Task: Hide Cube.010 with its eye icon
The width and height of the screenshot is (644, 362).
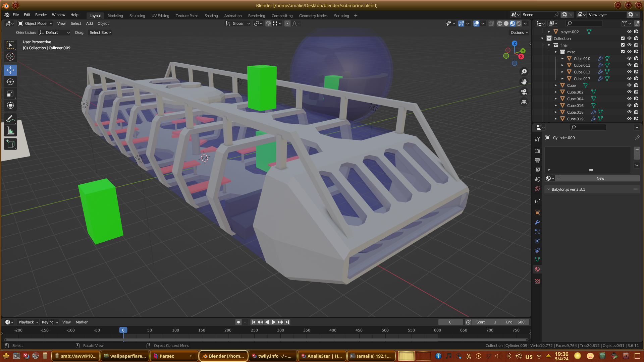Action: click(629, 58)
